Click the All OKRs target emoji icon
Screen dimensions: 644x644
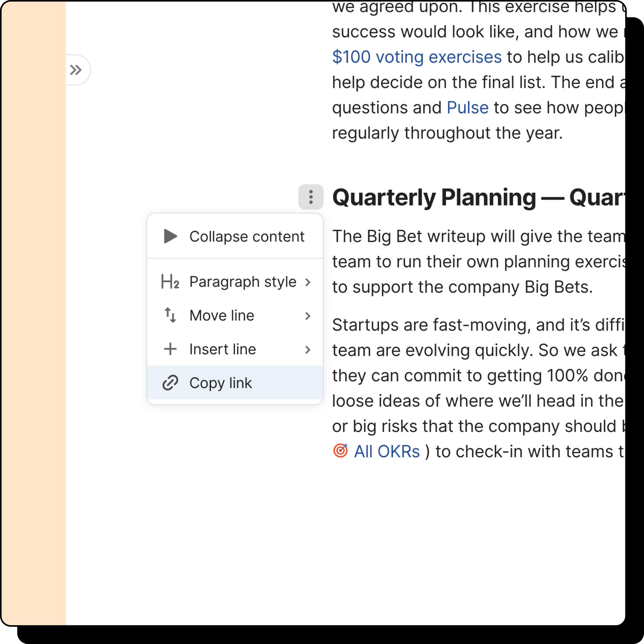tap(340, 451)
